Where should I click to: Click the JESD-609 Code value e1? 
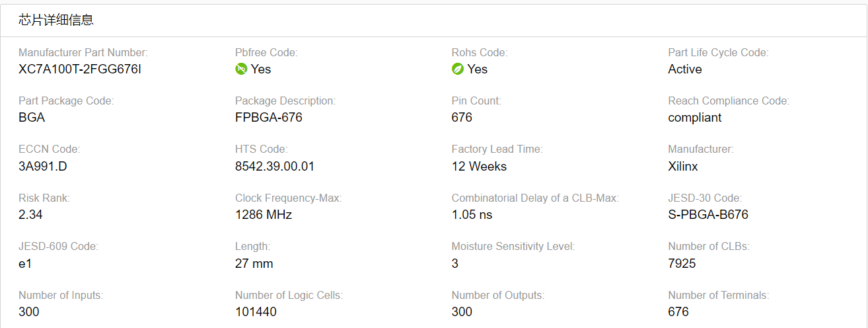coord(24,264)
